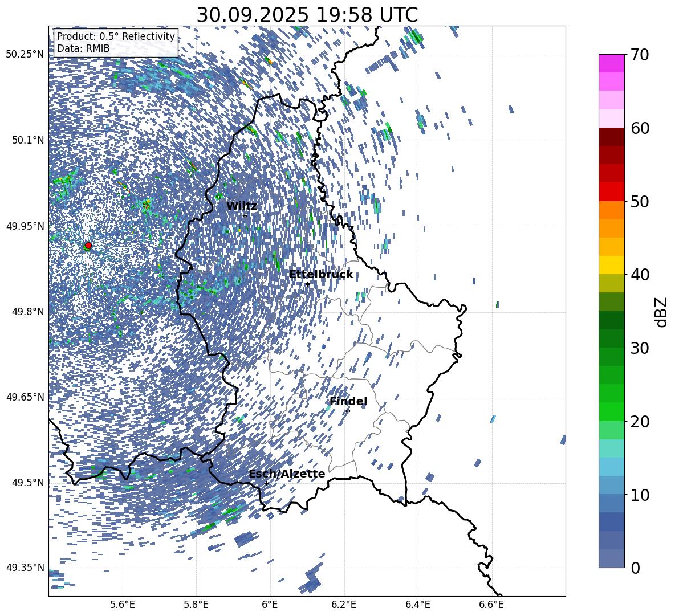
Task: Click the 6.6°E longitude tick label
Action: pyautogui.click(x=491, y=605)
